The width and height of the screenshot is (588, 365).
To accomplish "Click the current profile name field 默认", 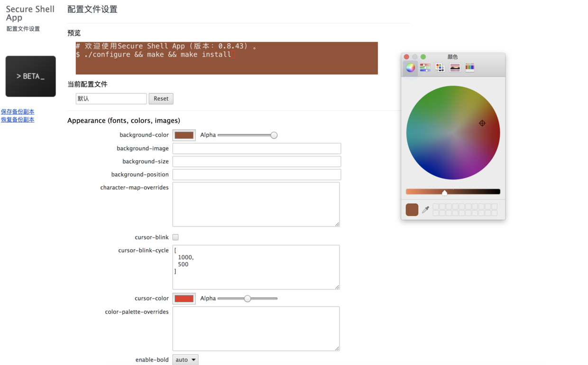I will pyautogui.click(x=111, y=99).
